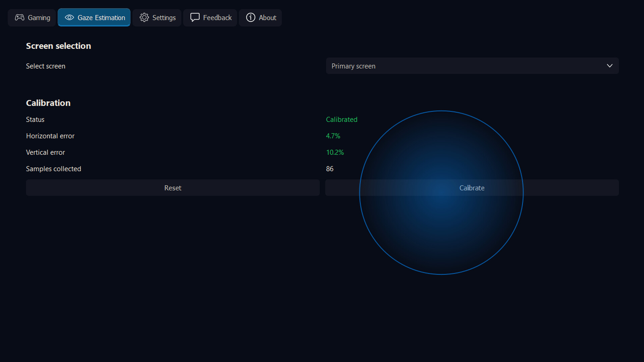The width and height of the screenshot is (644, 362).
Task: Start calibration with the Calibrate button
Action: click(472, 188)
